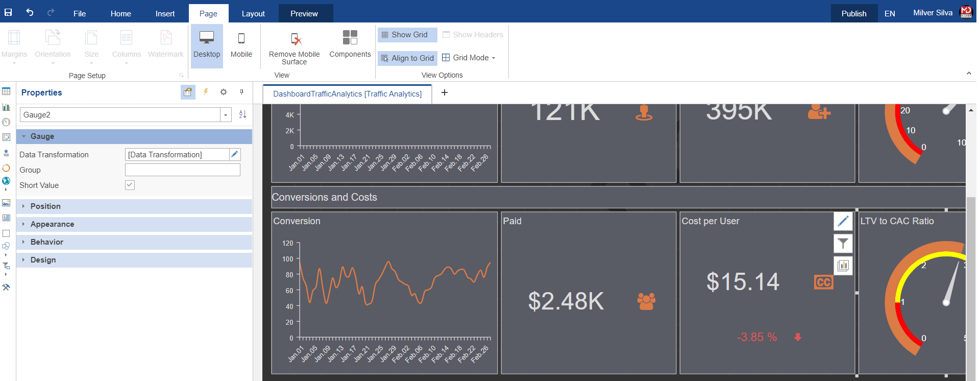Open the Grid Mode dropdown
This screenshot has width=980, height=381.
pos(469,58)
